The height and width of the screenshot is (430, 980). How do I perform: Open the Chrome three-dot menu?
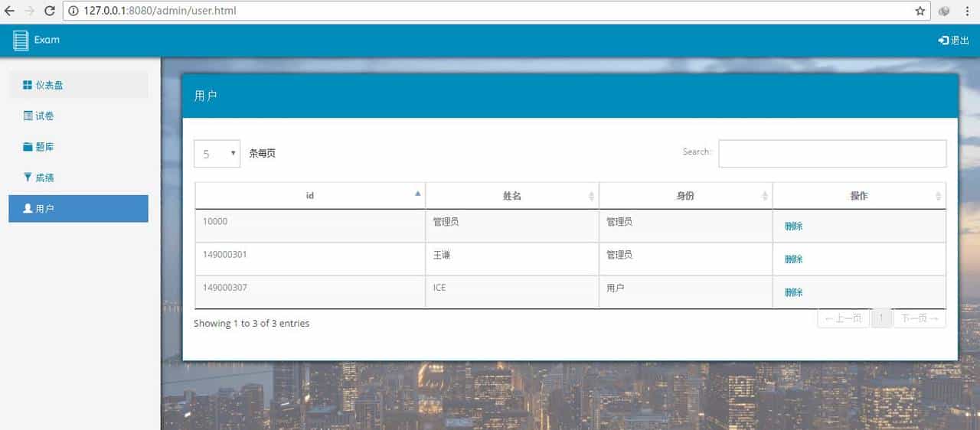coord(967,11)
